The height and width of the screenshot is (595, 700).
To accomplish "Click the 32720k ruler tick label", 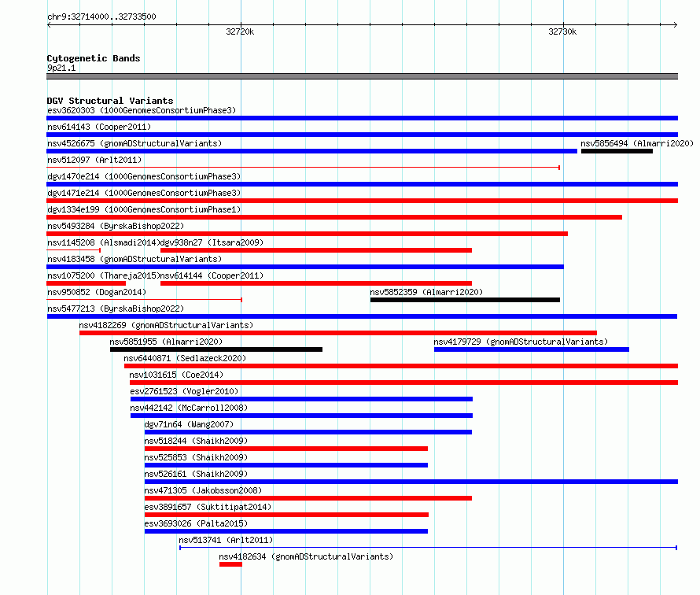I will pyautogui.click(x=240, y=31).
